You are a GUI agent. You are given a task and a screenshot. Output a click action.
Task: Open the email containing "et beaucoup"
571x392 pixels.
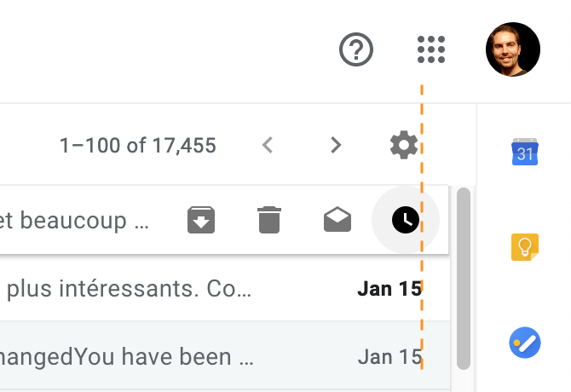[77, 221]
